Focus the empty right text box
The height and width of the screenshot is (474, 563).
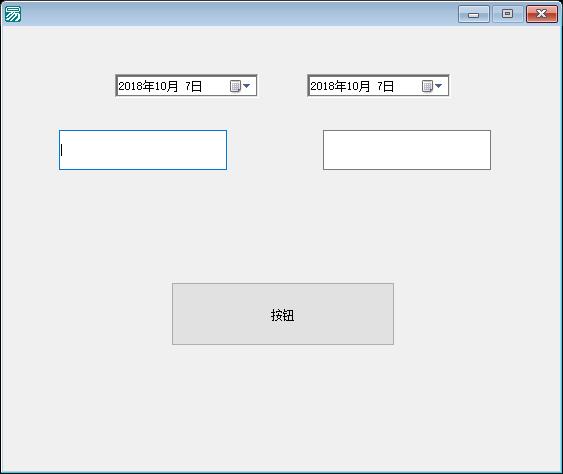[407, 150]
